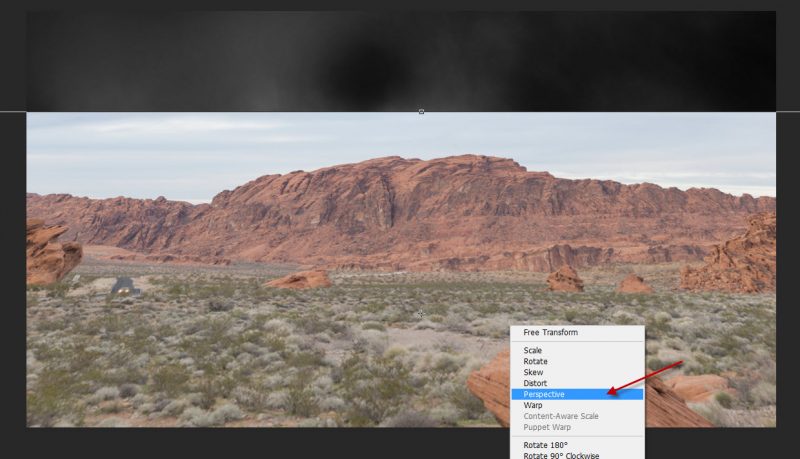
Task: Click the transform center reference point
Action: click(x=421, y=314)
